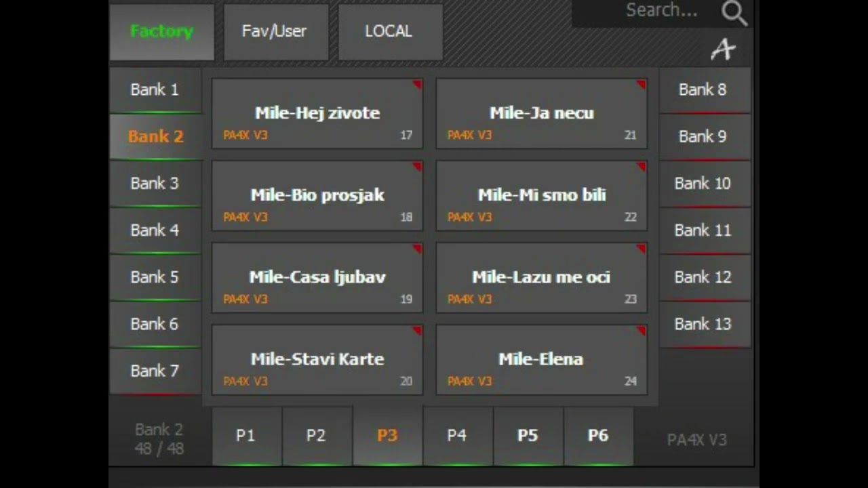
Task: Load the Mile-Ja necu style
Action: (x=542, y=114)
